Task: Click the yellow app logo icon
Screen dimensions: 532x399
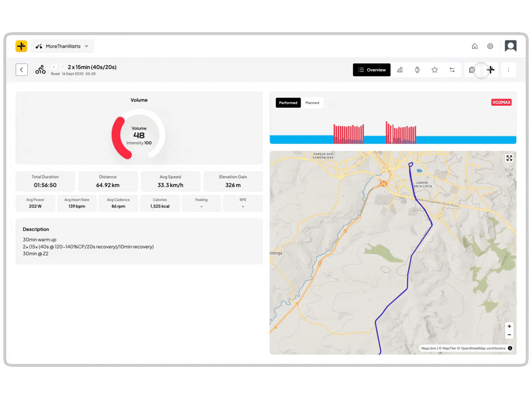Action: pyautogui.click(x=21, y=46)
